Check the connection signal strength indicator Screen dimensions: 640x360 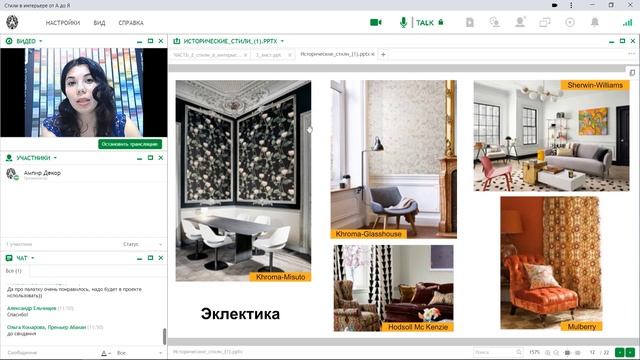pos(627,22)
